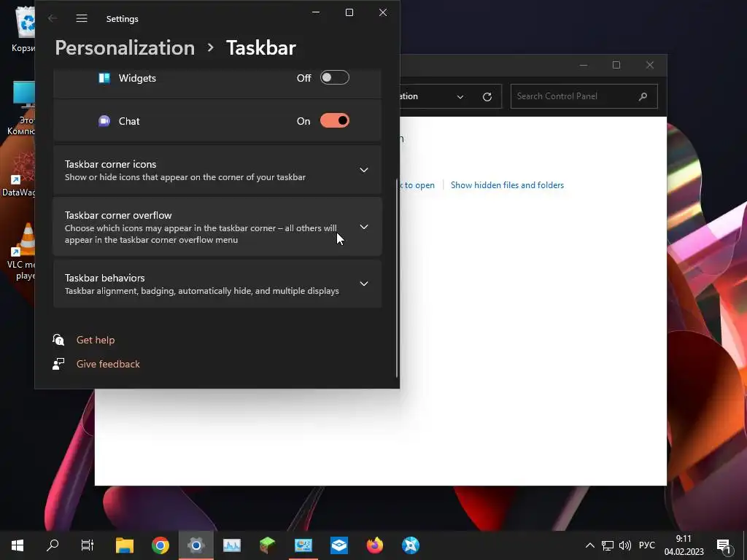Open clock and date 9:11 flyout
The image size is (747, 560).
pos(684,545)
